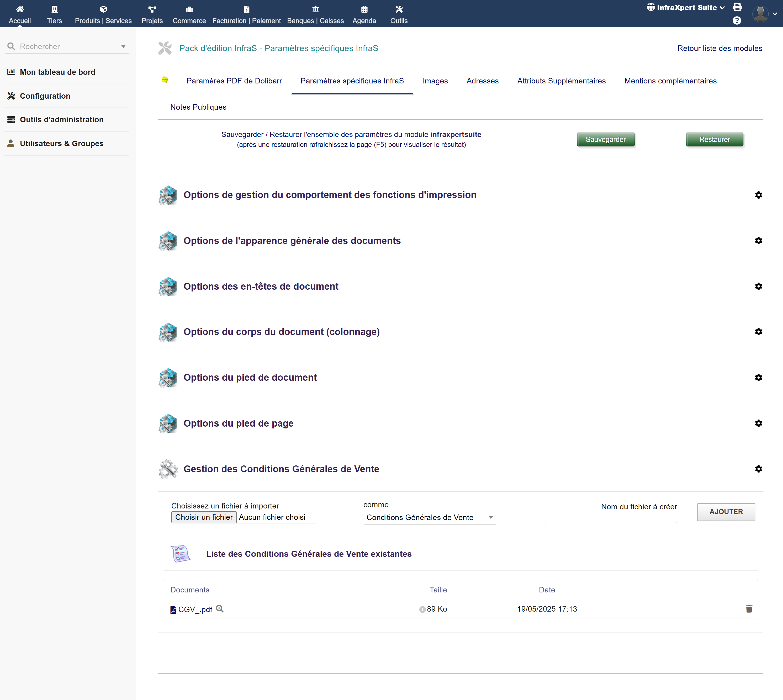This screenshot has height=700, width=783.
Task: Toggle Options du pied de page gear
Action: tap(758, 423)
